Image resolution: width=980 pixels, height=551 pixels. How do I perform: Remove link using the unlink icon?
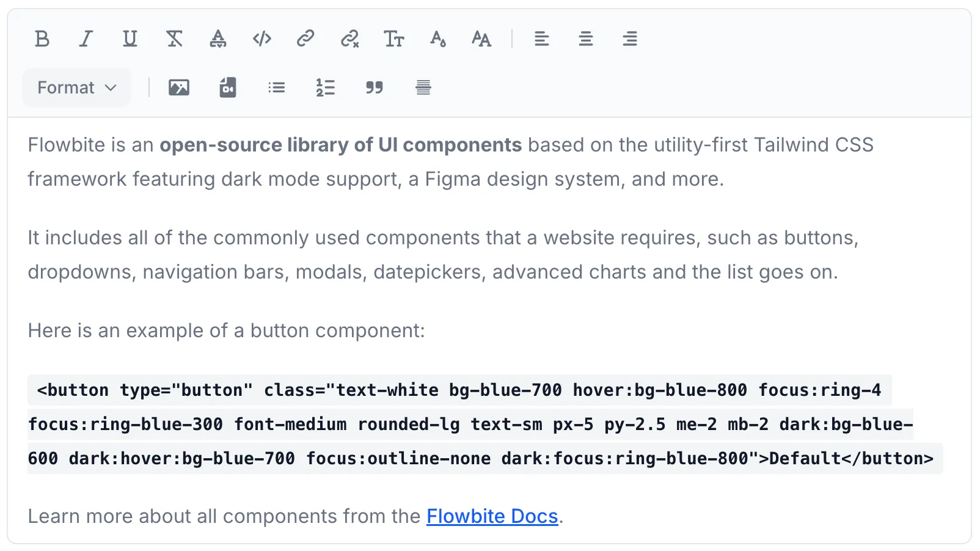point(349,39)
